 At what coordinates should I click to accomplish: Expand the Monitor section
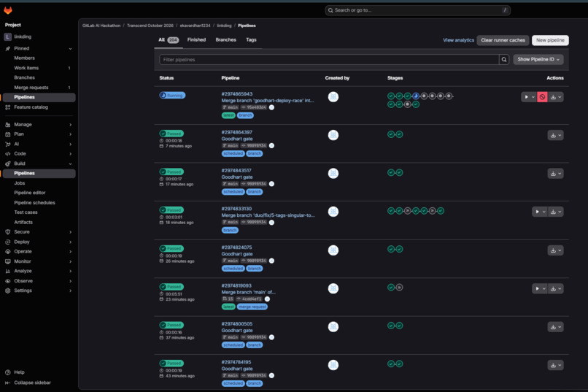click(x=70, y=261)
